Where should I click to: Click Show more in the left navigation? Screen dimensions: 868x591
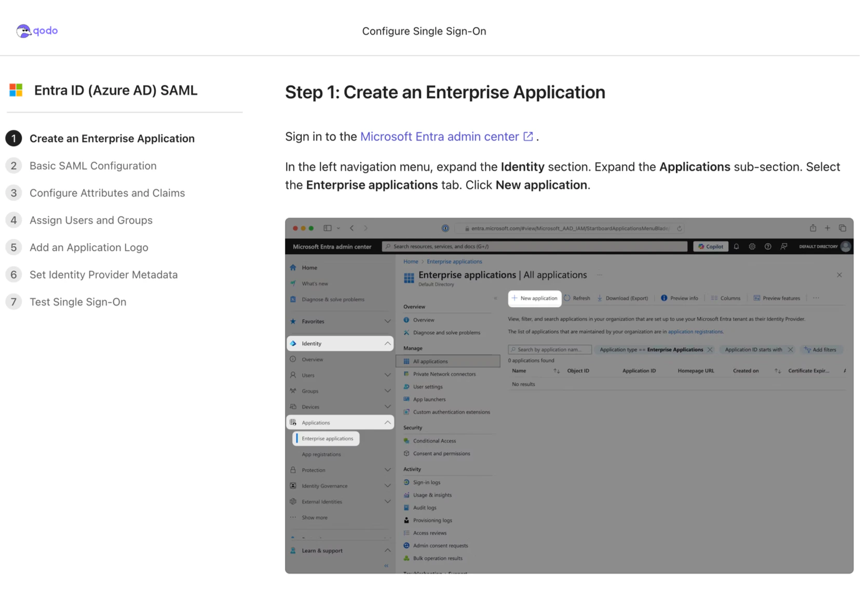[314, 518]
